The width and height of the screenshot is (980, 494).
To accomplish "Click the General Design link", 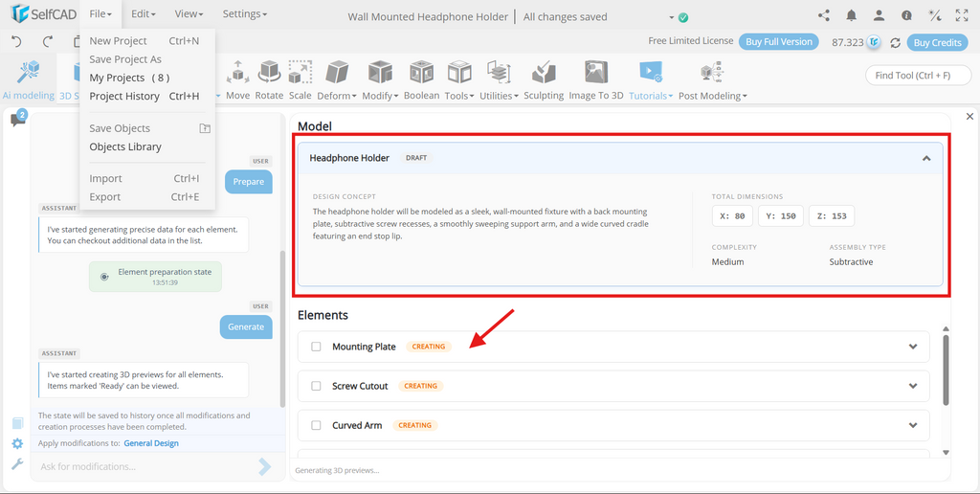I will click(x=151, y=443).
